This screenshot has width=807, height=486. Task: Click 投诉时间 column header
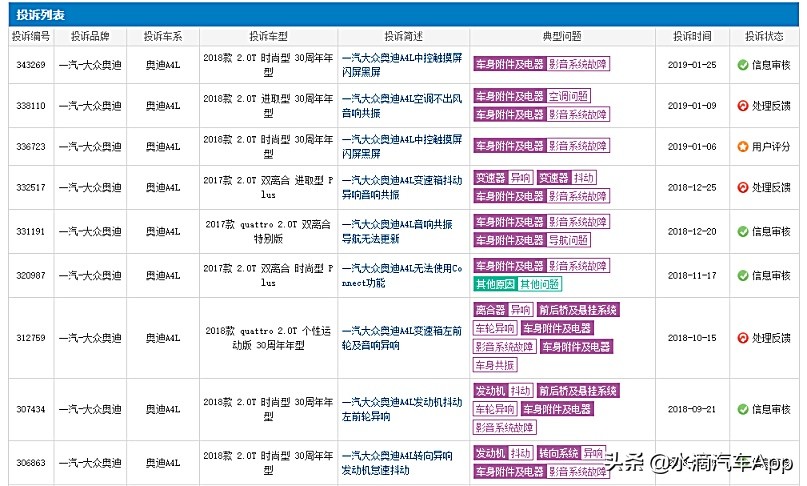[x=692, y=36]
